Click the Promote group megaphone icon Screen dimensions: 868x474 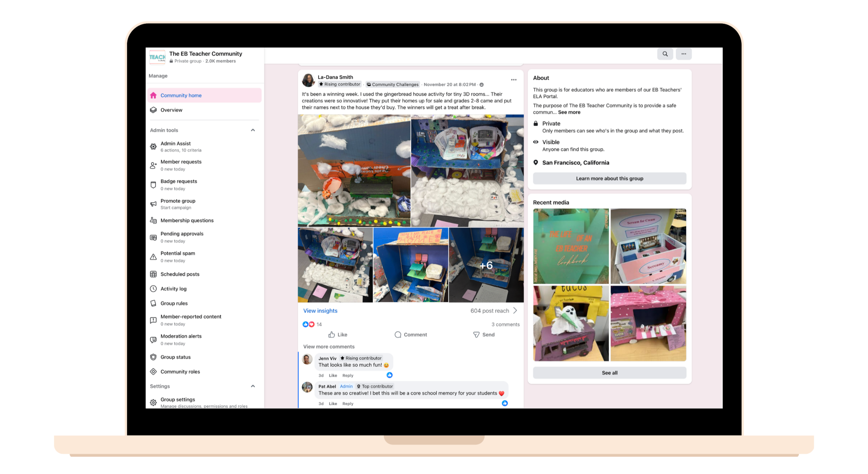[x=153, y=204]
